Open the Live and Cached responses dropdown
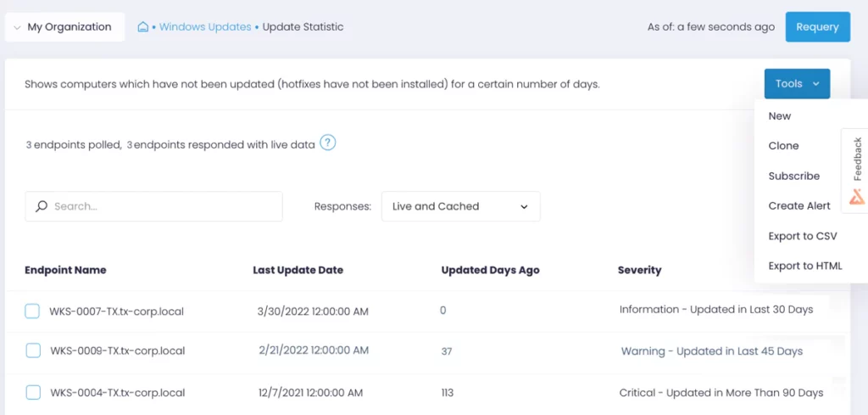 (460, 206)
